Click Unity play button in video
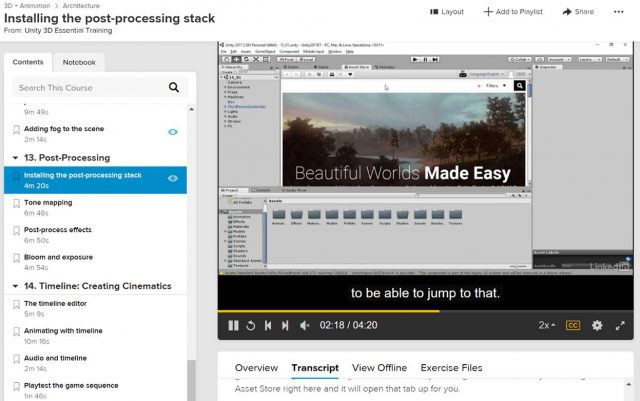This screenshot has width=640, height=401. point(415,60)
